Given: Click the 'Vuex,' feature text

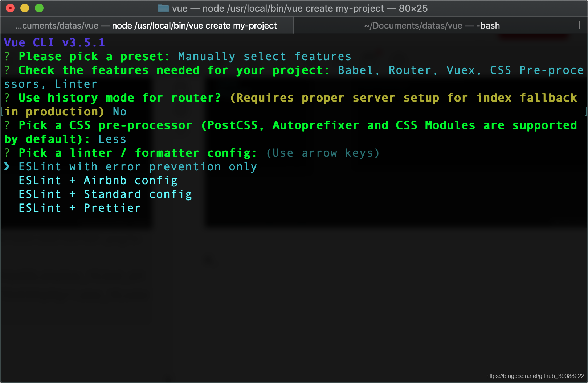Looking at the screenshot, I should tap(464, 70).
